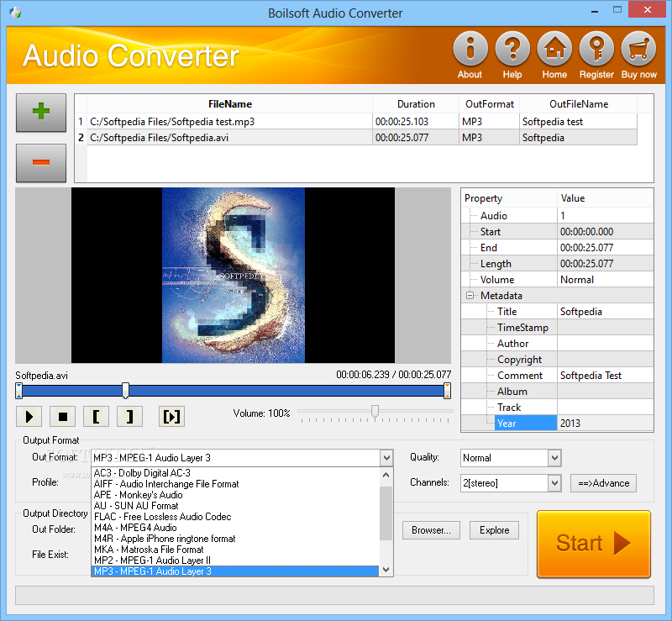
Task: Open the Out Format dropdown arrow
Action: pyautogui.click(x=386, y=458)
